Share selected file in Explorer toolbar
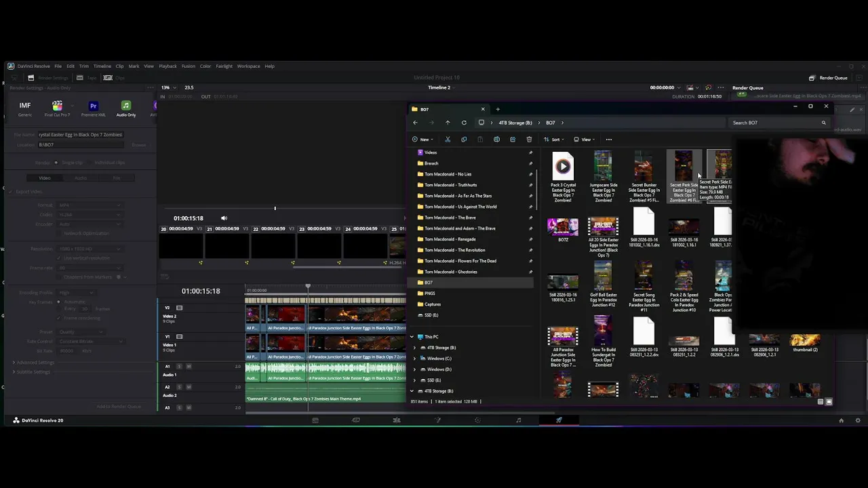 [x=513, y=140]
